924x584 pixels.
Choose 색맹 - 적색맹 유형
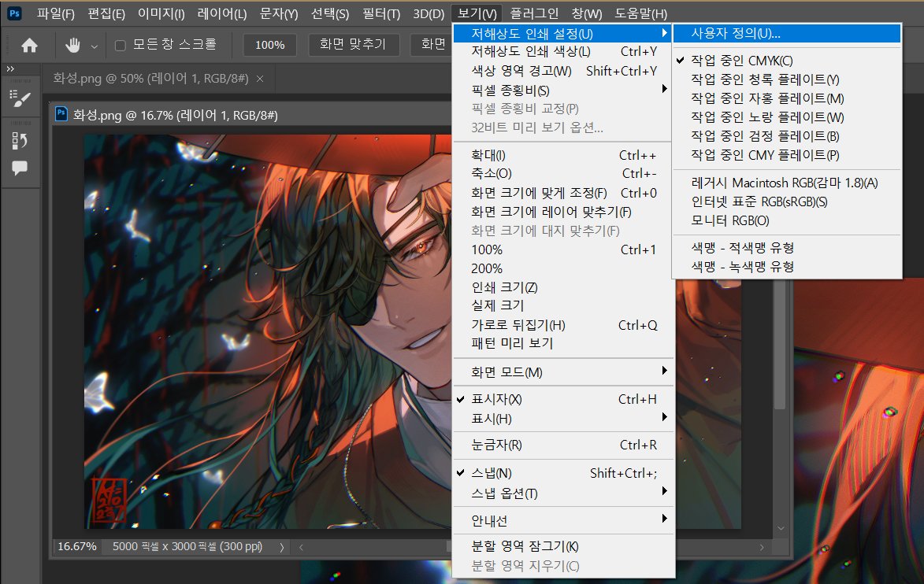pyautogui.click(x=787, y=247)
